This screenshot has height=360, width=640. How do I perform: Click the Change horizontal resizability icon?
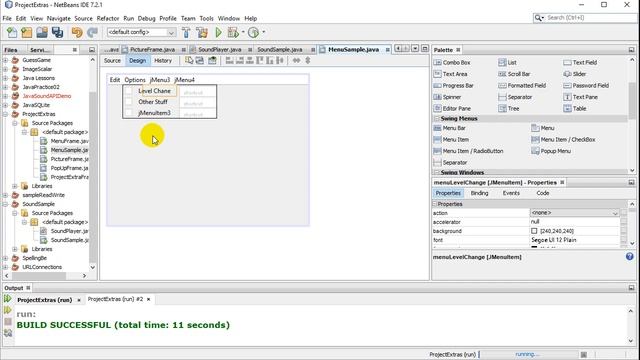pyautogui.click(x=296, y=60)
